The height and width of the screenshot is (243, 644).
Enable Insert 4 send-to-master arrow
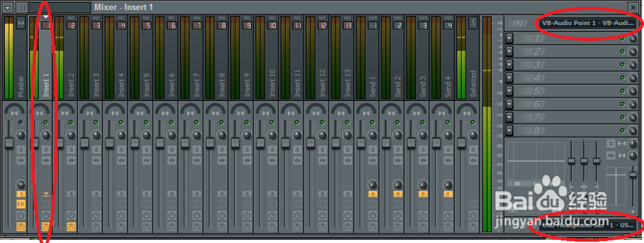point(121,194)
